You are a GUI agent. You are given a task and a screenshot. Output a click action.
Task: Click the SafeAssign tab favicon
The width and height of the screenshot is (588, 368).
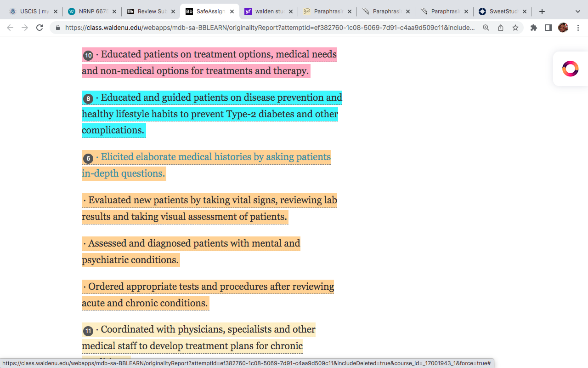pos(189,11)
